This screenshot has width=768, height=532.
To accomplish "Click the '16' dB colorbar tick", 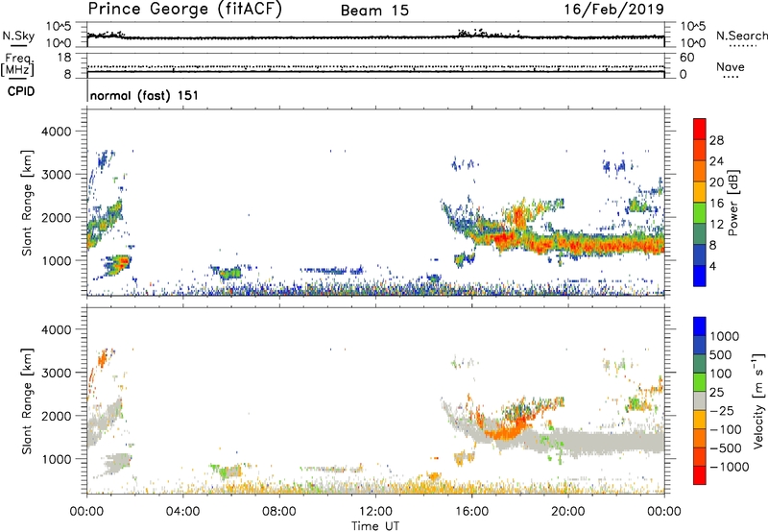I will [x=716, y=204].
